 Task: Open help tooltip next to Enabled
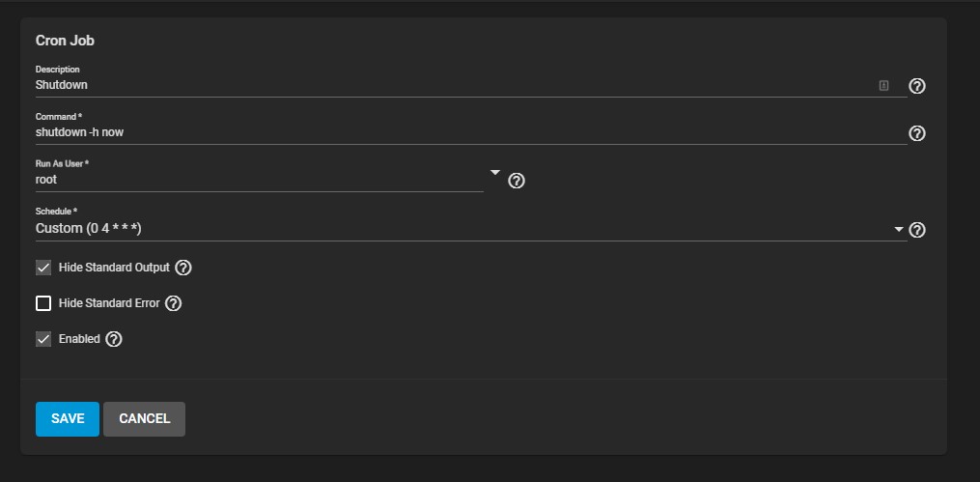(113, 339)
